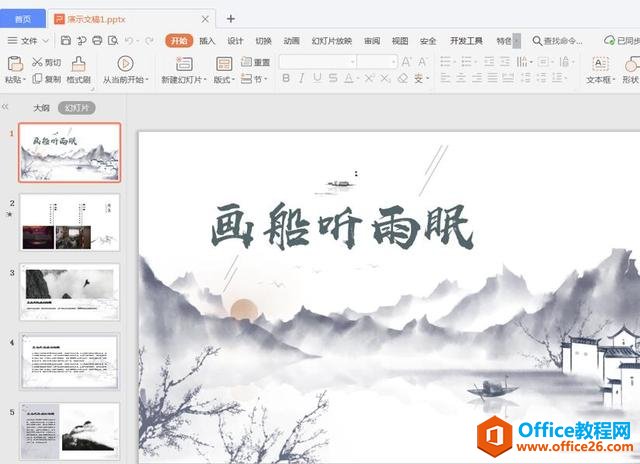Screen dimensions: 640x464
Task: Open the Developer Tools (开发工具) tab
Action: click(x=466, y=41)
